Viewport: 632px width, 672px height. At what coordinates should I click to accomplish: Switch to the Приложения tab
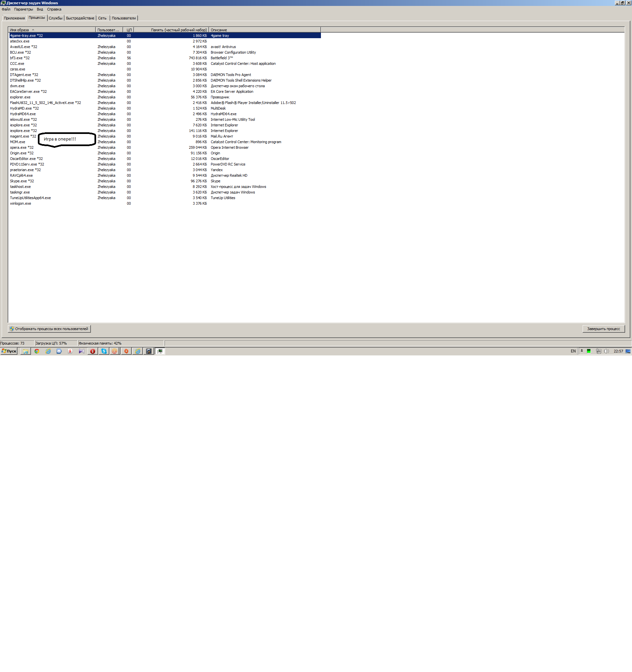pyautogui.click(x=14, y=18)
